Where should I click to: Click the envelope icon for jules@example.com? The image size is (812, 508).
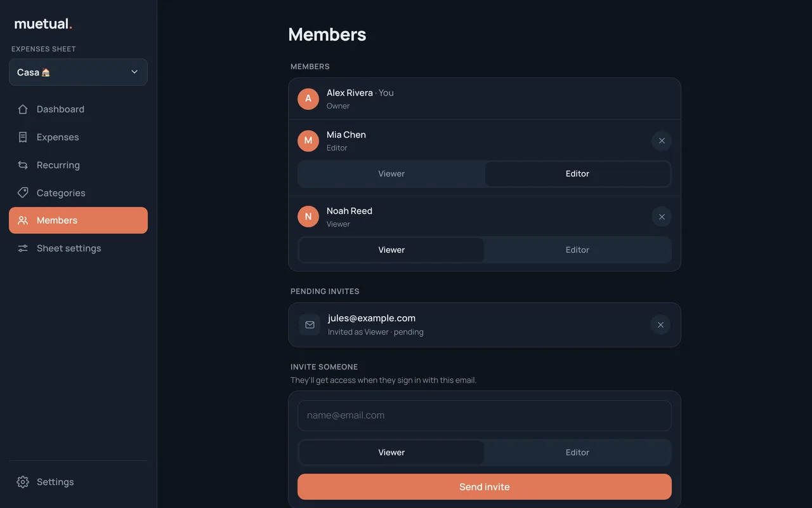point(310,324)
